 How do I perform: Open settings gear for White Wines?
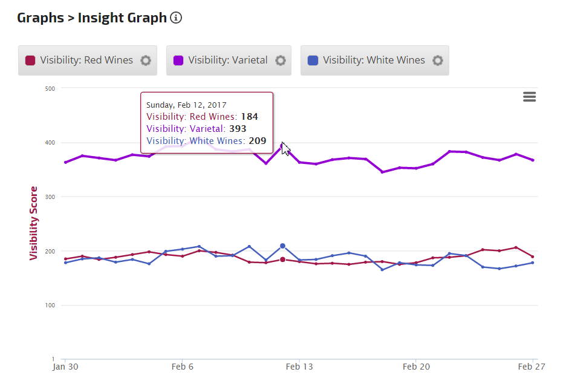[x=438, y=60]
